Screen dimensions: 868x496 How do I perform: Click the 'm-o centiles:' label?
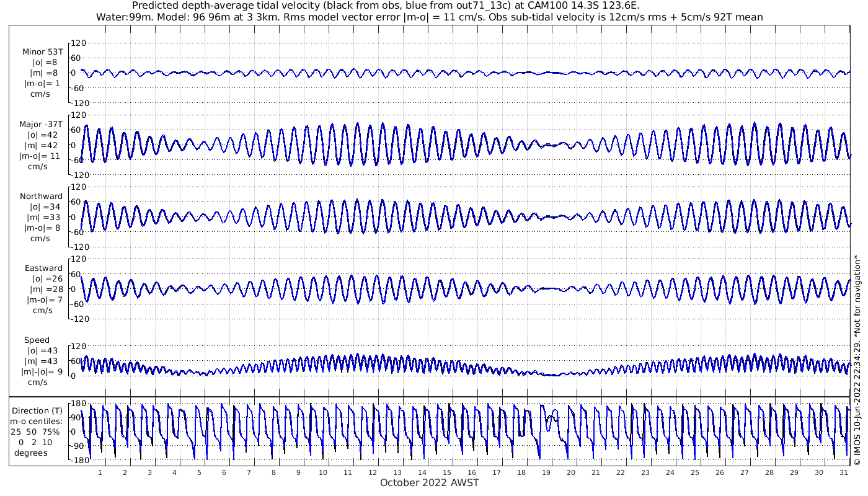pos(36,422)
